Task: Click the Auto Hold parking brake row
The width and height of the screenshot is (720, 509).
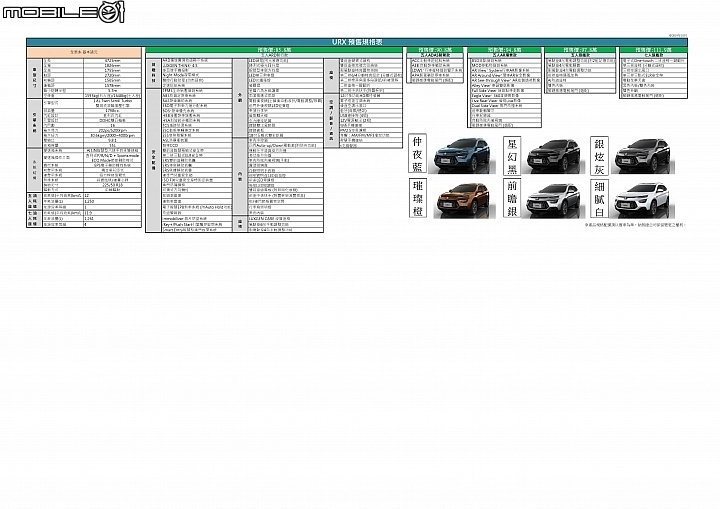Action: pyautogui.click(x=197, y=207)
